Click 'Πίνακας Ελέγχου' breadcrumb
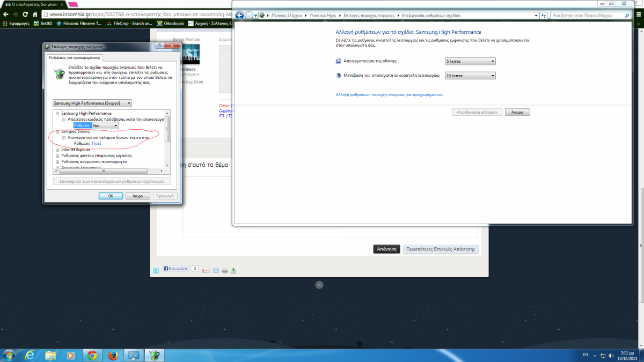 click(286, 16)
